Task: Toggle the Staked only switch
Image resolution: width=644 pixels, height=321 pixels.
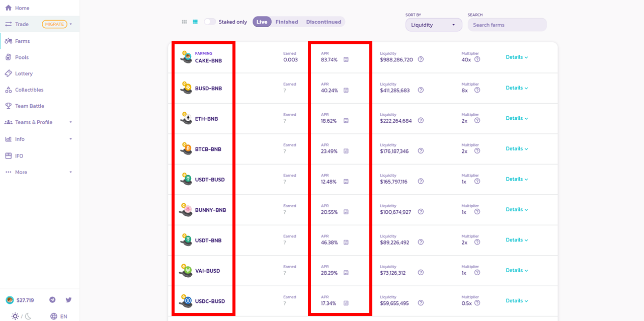Action: click(210, 22)
